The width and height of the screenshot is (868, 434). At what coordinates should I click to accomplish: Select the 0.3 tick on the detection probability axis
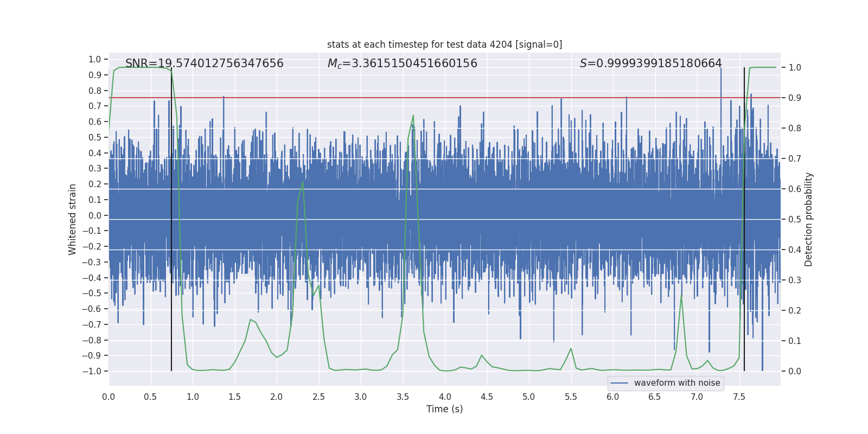point(795,280)
